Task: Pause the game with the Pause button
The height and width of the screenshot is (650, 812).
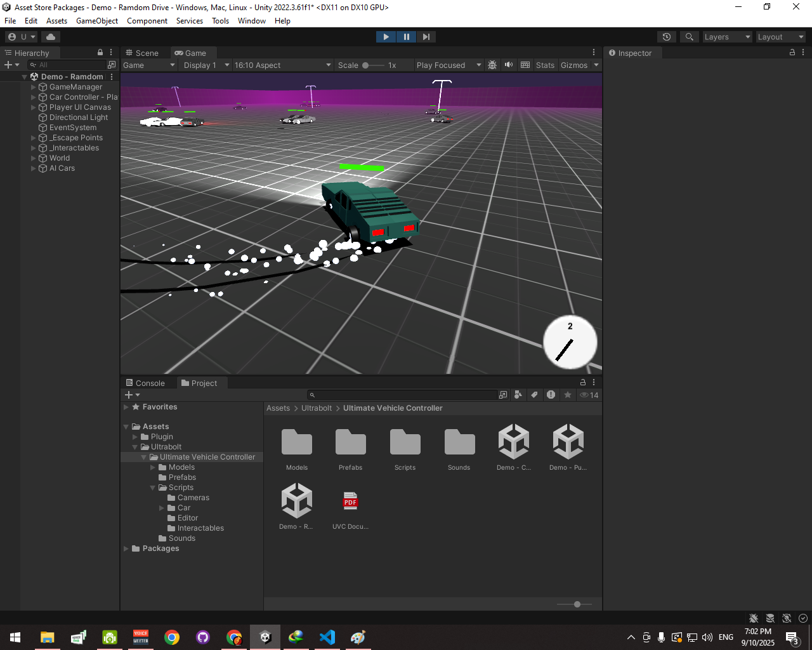Action: point(406,37)
